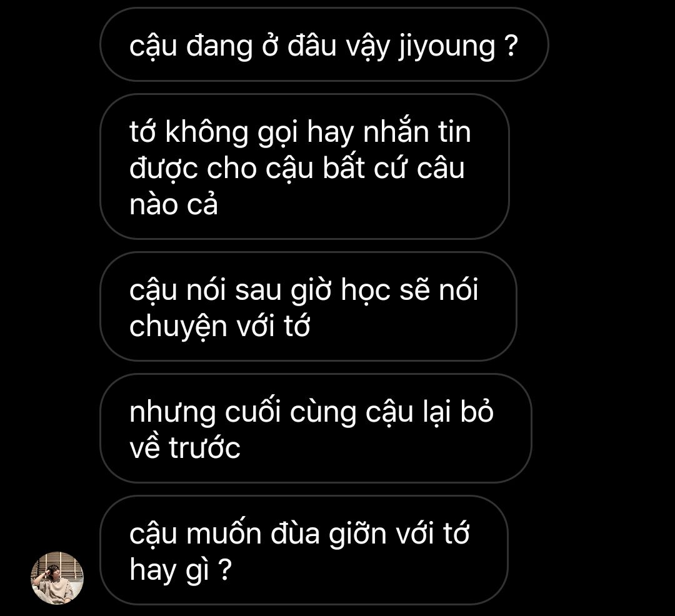
Task: Tap the message starting 'tớ không gọi hay nhắn tin'
Action: click(304, 166)
